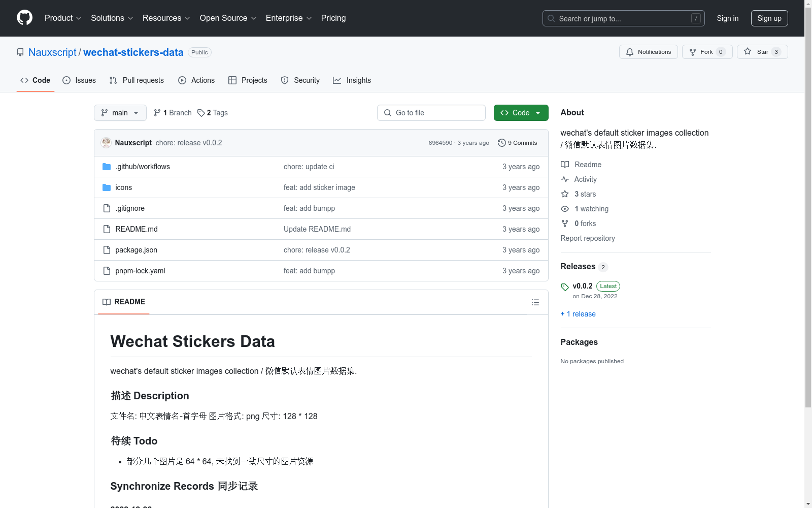Click the .github/workflows folder icon

tap(107, 167)
